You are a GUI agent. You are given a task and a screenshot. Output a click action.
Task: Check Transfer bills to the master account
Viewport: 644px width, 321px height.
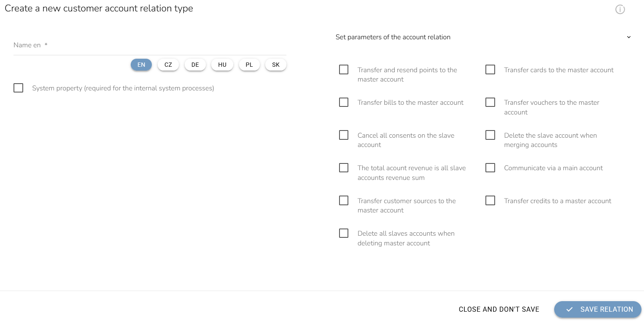[344, 102]
